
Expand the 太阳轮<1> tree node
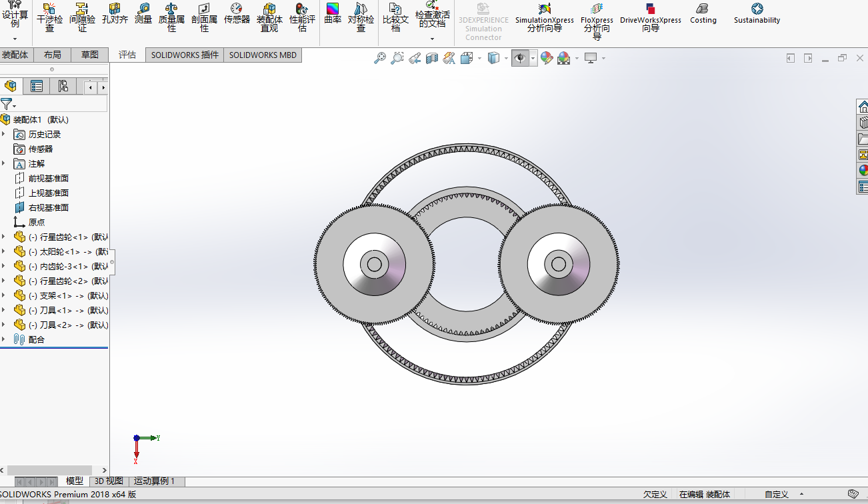(x=3, y=251)
